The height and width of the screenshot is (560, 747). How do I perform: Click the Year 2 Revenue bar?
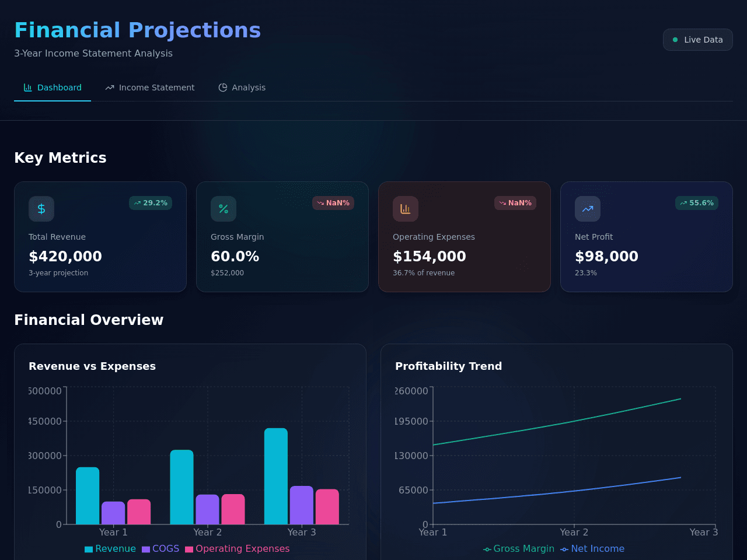tap(181, 487)
